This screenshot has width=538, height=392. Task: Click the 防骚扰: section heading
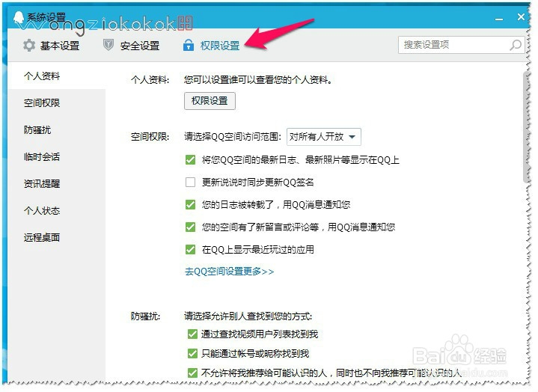pos(145,316)
